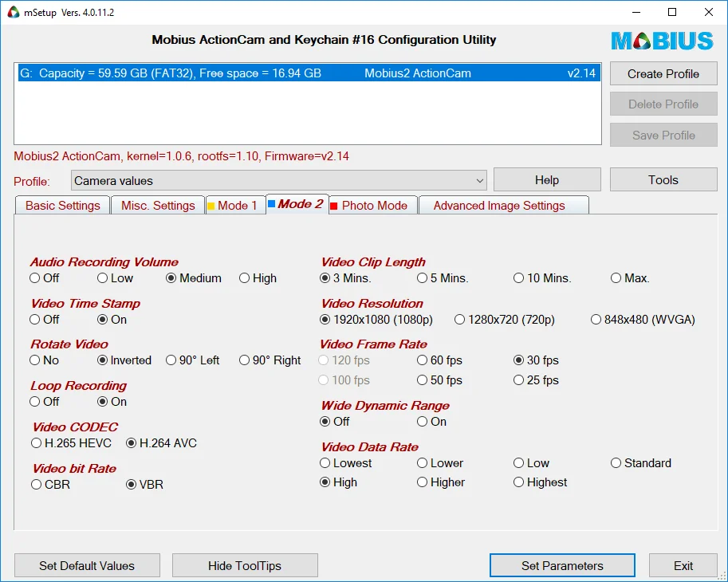The height and width of the screenshot is (582, 728).
Task: Click the Create Profile button
Action: (x=663, y=74)
